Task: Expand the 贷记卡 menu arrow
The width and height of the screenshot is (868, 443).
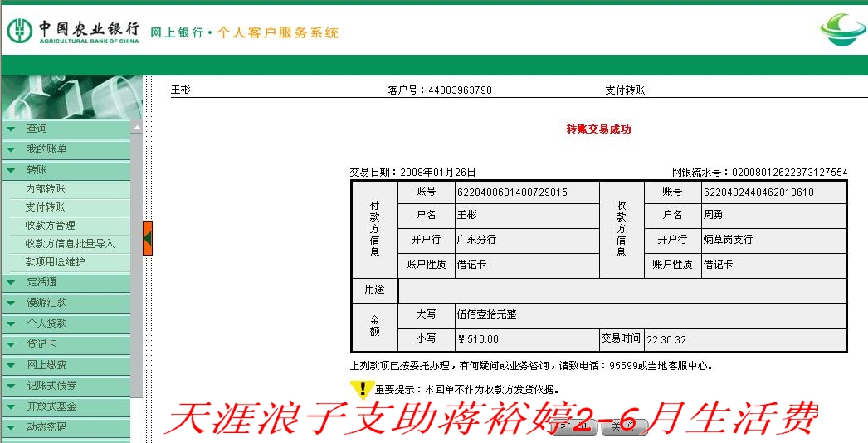Action: [11, 344]
